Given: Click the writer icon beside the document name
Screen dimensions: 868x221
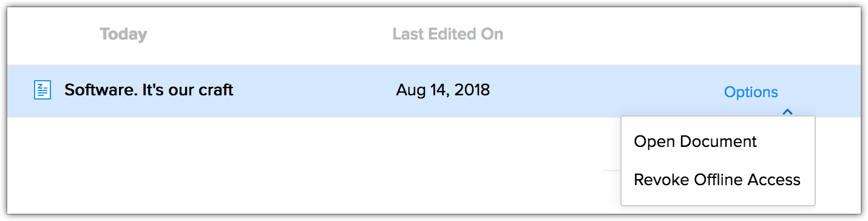Looking at the screenshot, I should [x=42, y=90].
